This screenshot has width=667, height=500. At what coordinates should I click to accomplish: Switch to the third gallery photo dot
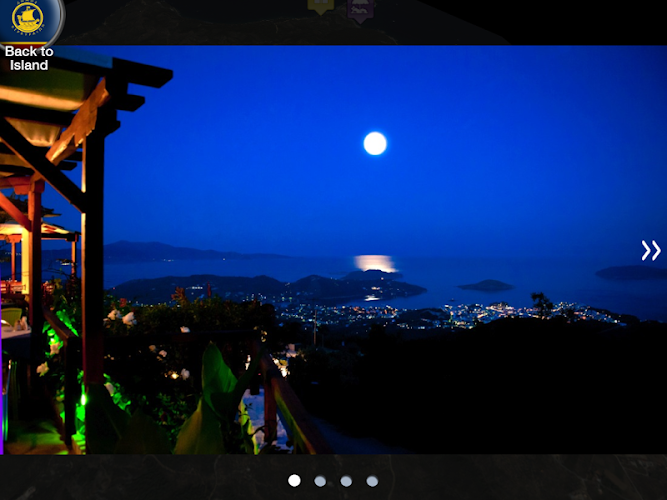[346, 481]
